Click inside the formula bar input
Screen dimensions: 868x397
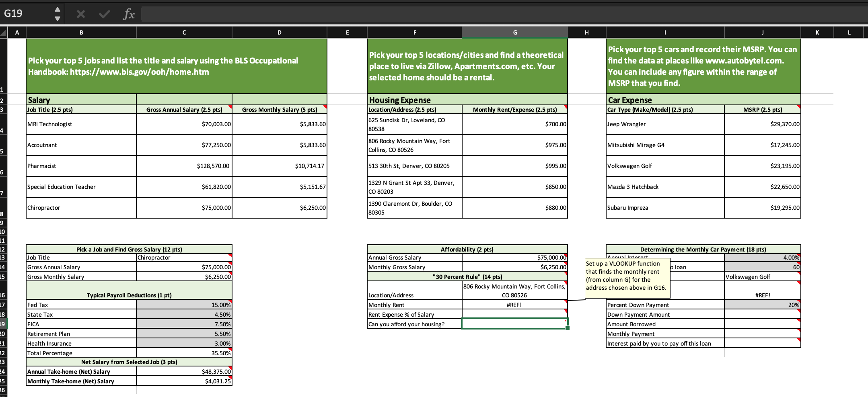tap(504, 14)
